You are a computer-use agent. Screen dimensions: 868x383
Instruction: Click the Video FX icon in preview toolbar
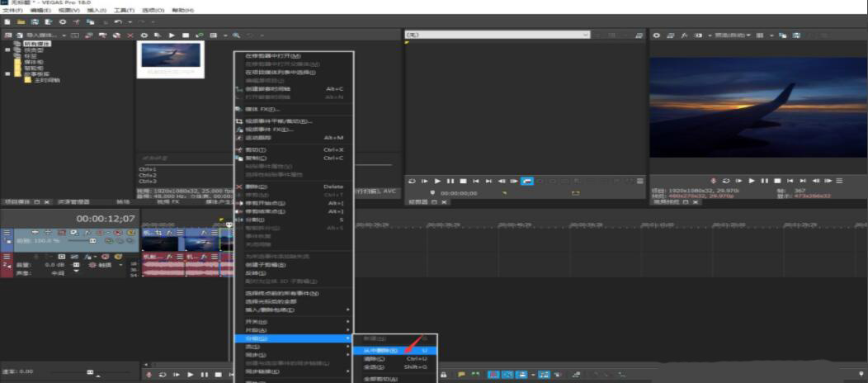coord(683,35)
